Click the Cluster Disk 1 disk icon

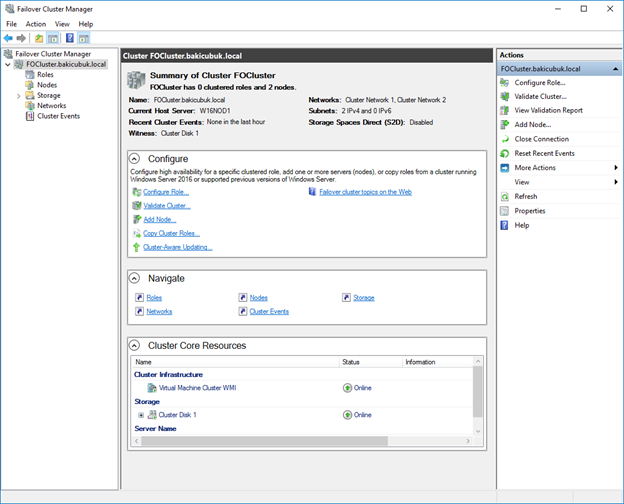[152, 415]
